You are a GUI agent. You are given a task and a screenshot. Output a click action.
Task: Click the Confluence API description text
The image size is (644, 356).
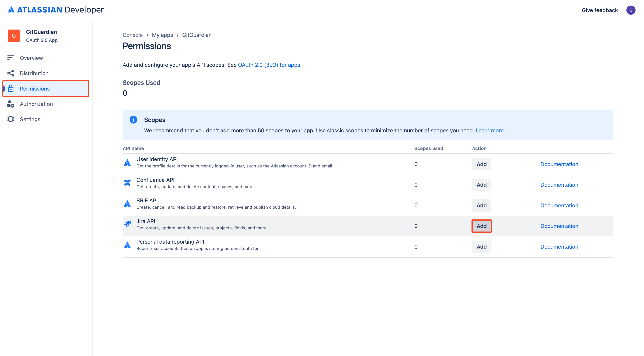(x=195, y=187)
